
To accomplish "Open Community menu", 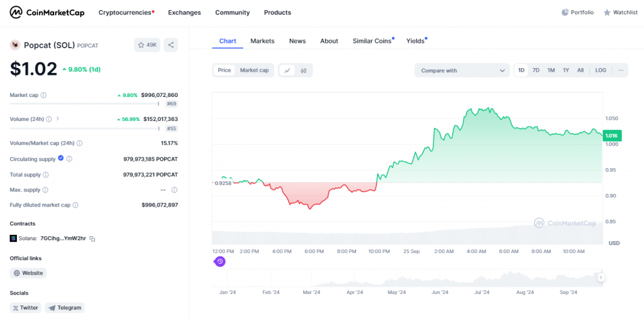I will point(233,13).
